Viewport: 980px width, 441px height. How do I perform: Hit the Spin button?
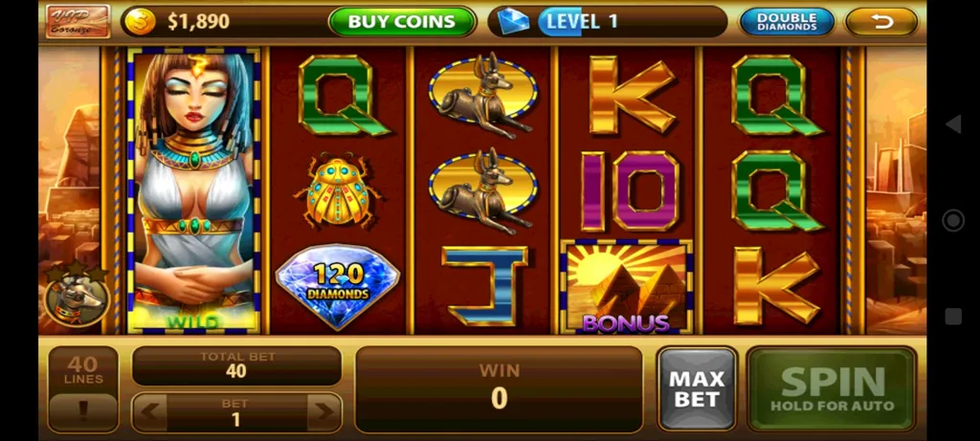[832, 388]
